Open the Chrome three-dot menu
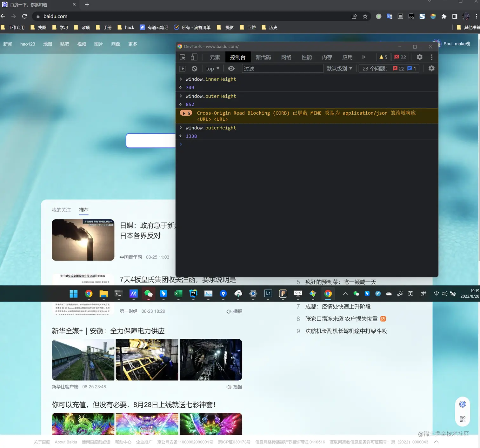480x448 pixels. (x=477, y=17)
